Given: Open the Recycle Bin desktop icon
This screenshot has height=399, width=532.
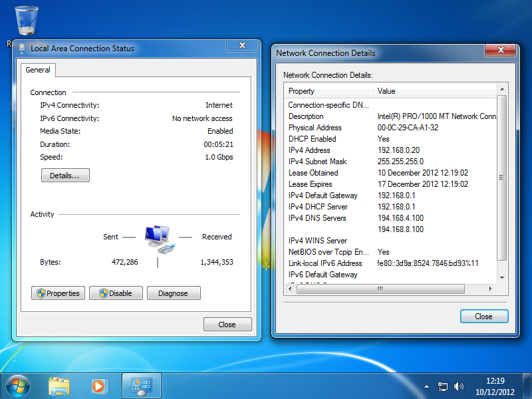Looking at the screenshot, I should (27, 21).
